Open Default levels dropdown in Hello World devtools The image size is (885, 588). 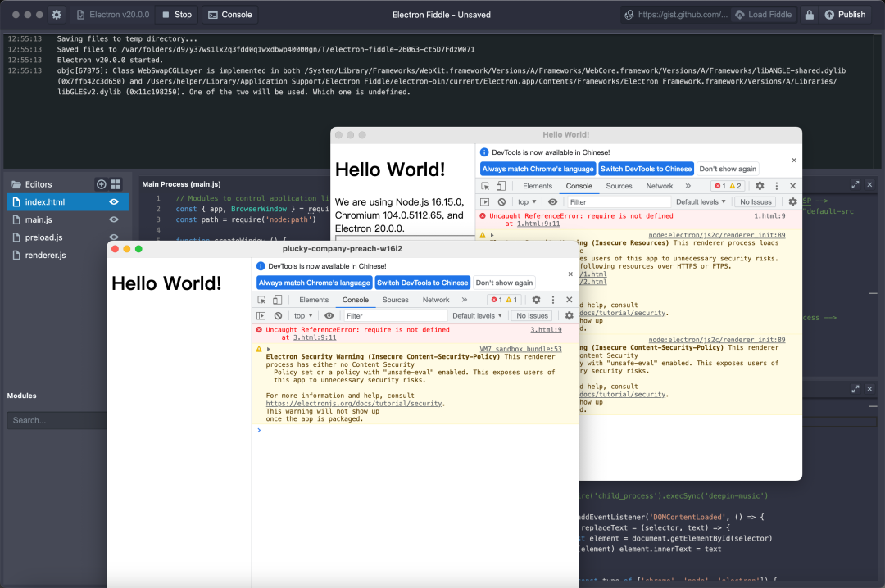coord(701,202)
